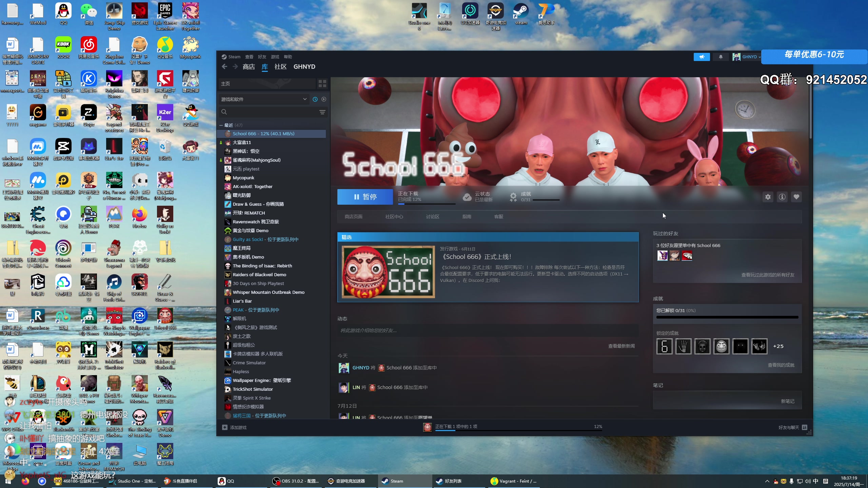Switch to the 库 library tab
Image resolution: width=868 pixels, height=488 pixels.
pyautogui.click(x=265, y=67)
